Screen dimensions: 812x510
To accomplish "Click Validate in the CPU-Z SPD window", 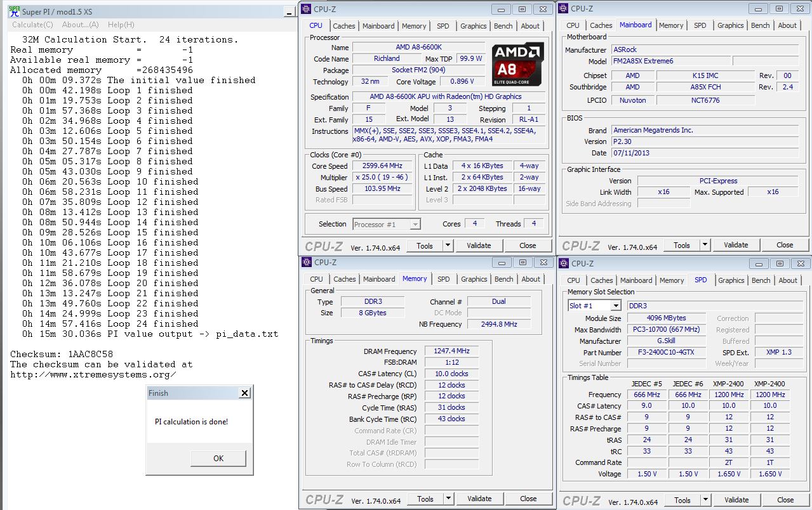I will [736, 500].
